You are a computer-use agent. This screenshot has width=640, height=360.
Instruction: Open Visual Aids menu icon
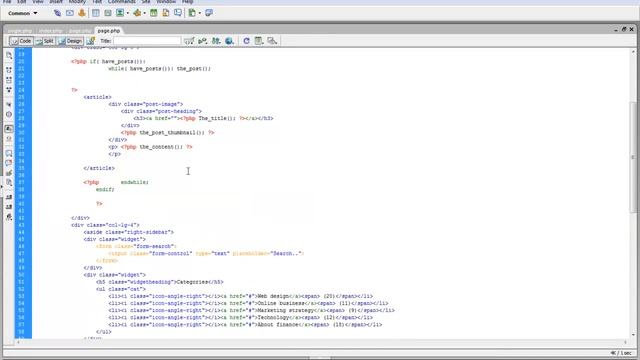coord(272,41)
